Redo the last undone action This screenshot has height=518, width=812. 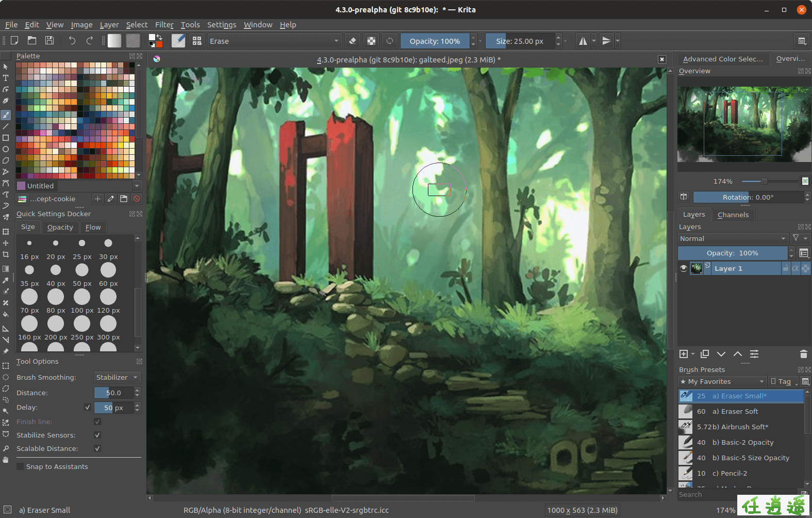coord(90,41)
